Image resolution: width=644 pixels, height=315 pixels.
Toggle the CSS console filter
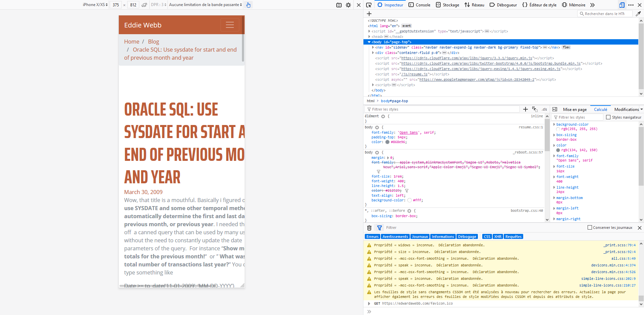pyautogui.click(x=487, y=237)
